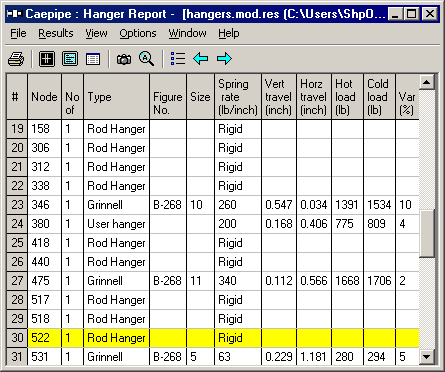Open the Options menu
The image size is (445, 372).
click(138, 33)
